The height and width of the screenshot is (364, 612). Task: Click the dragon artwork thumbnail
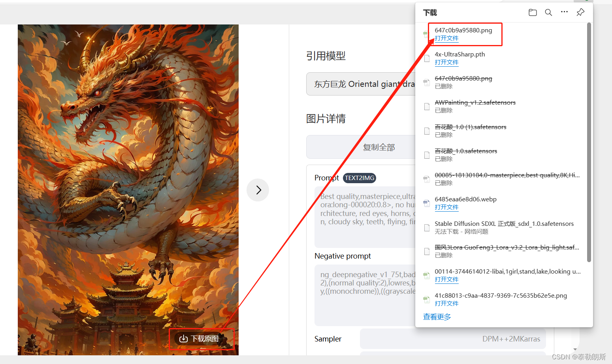128,158
